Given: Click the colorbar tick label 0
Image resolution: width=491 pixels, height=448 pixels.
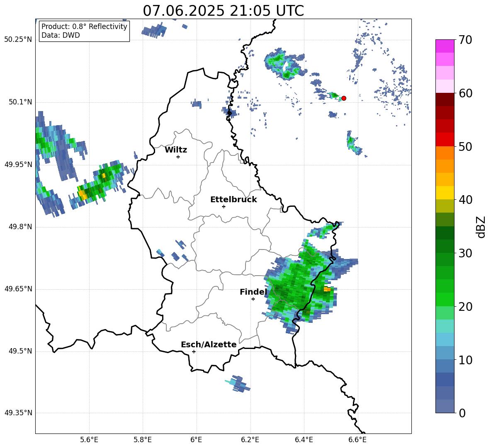Looking at the screenshot, I should pyautogui.click(x=462, y=413).
